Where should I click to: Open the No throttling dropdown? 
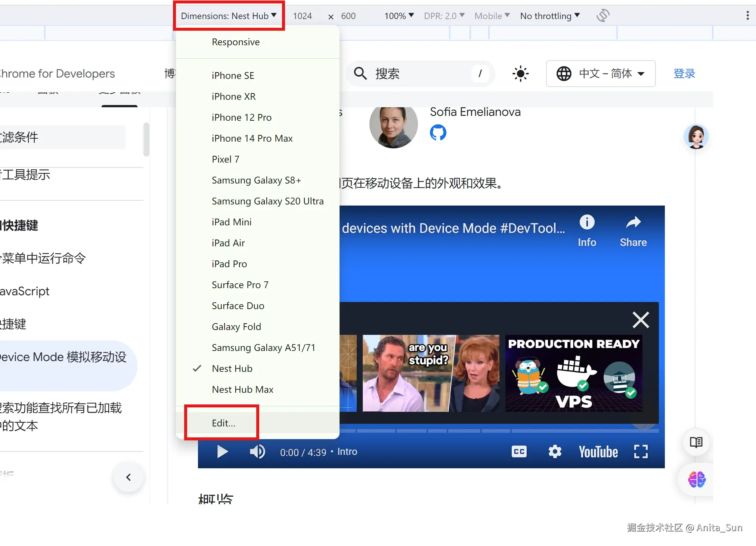[549, 16]
